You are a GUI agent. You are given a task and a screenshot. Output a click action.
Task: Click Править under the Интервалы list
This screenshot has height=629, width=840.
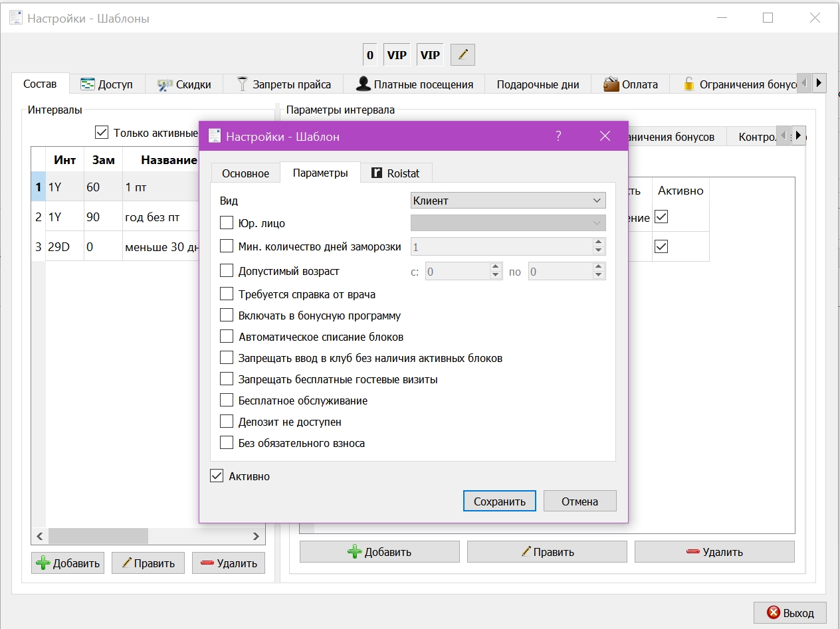tap(148, 563)
